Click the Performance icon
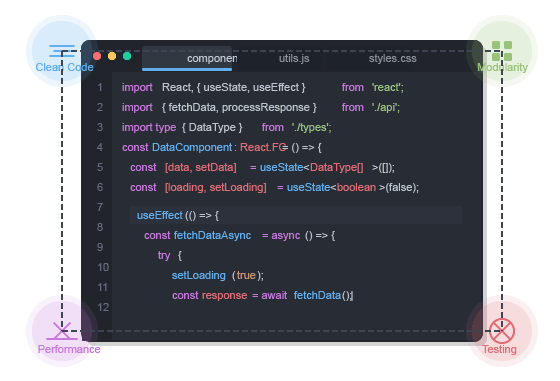 (x=62, y=331)
